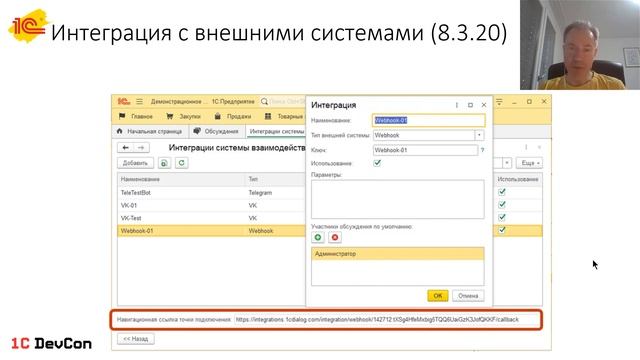Click the Добавить button
Viewport: 640px width, 360px height.
pyautogui.click(x=135, y=163)
